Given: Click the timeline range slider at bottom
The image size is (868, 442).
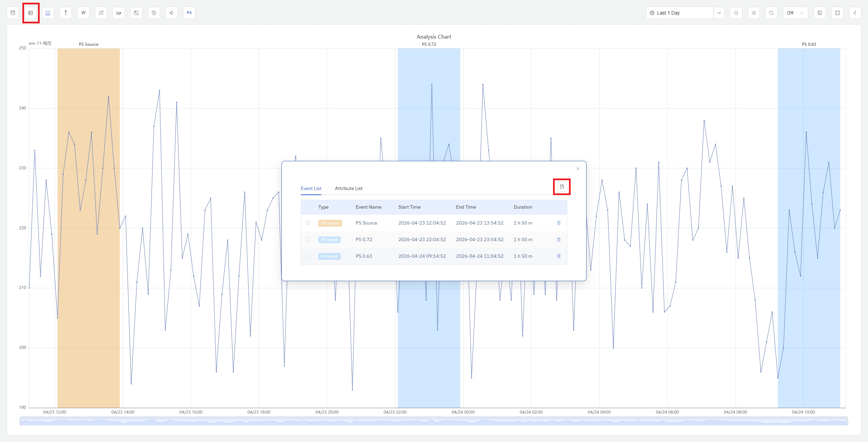Looking at the screenshot, I should (x=433, y=422).
